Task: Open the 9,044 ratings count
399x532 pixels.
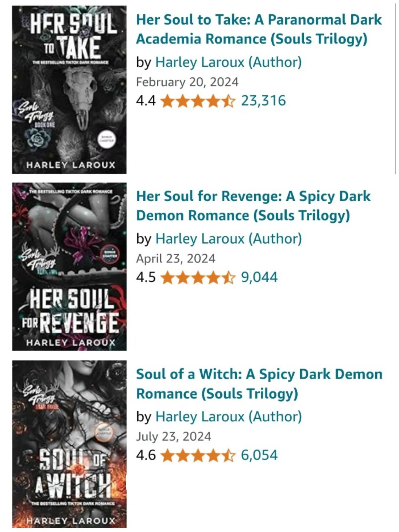Action: (259, 277)
